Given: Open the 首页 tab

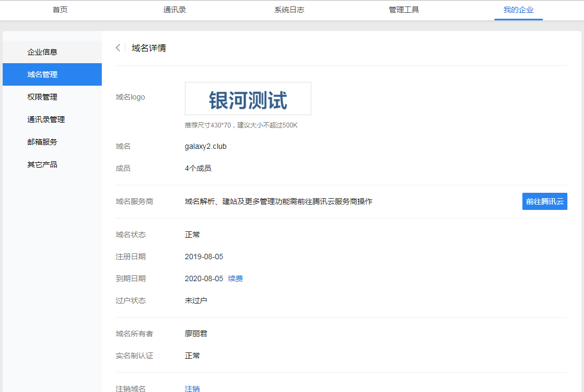Looking at the screenshot, I should pos(60,10).
